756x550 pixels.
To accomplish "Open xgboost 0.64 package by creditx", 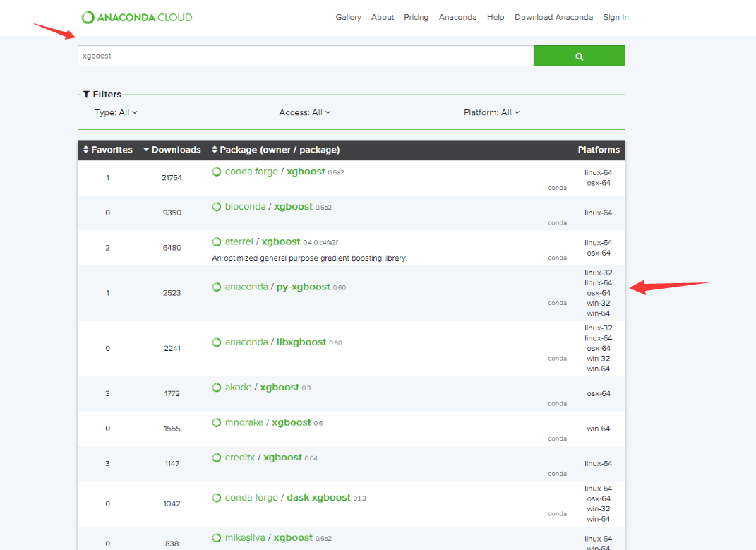I will click(282, 458).
